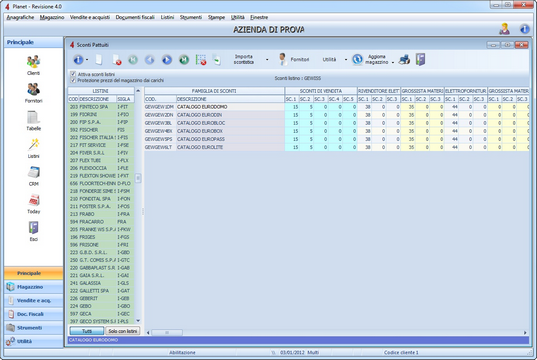
Task: Click the info icon in Sconti Pattuiti toolbar
Action: click(78, 60)
